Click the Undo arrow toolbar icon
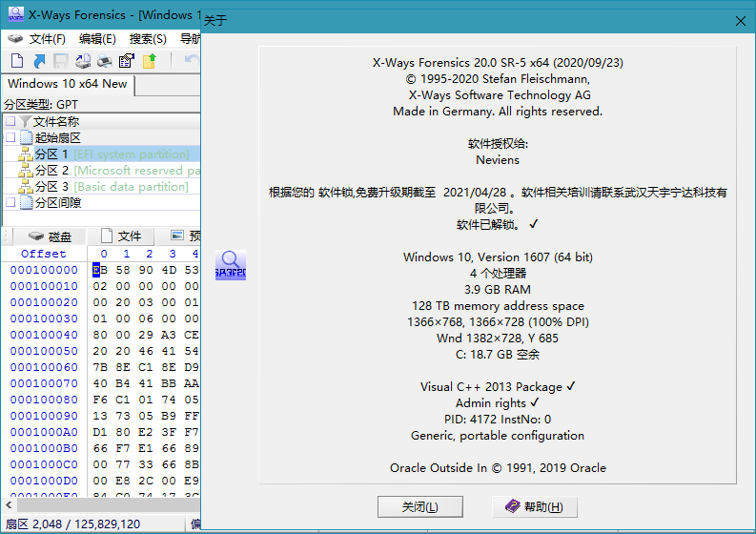756x534 pixels. (x=192, y=60)
